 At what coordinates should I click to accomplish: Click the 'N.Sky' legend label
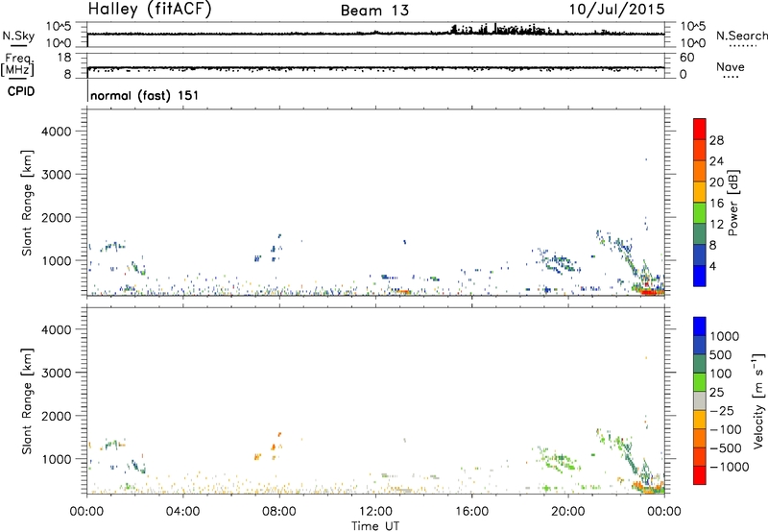(x=18, y=36)
